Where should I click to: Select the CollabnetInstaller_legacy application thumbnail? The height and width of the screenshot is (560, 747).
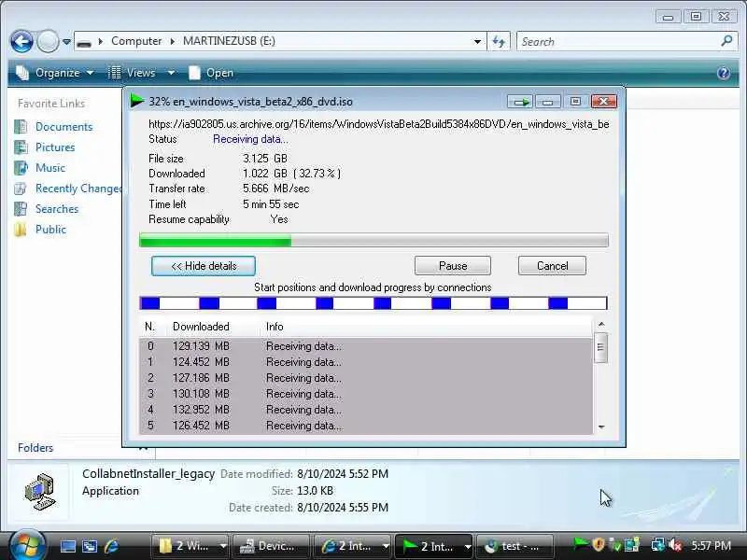pos(40,492)
